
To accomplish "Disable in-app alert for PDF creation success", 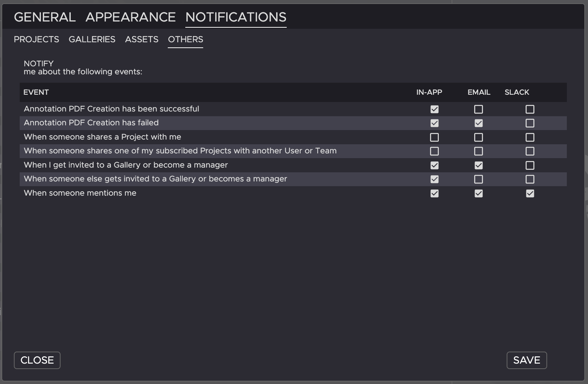I will 434,109.
